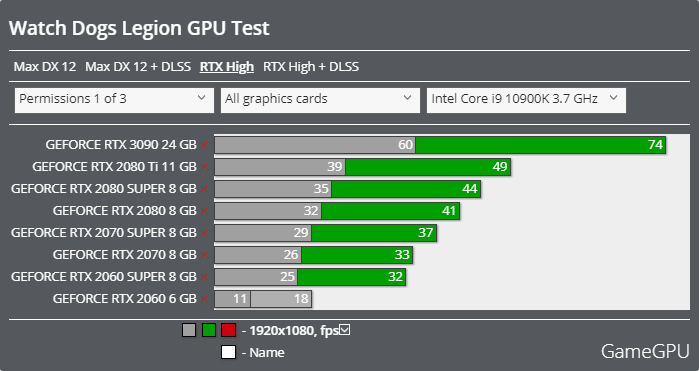The width and height of the screenshot is (699, 371).
Task: Remove GEFORCE RTX 3090 24 GB row
Action: tap(204, 145)
